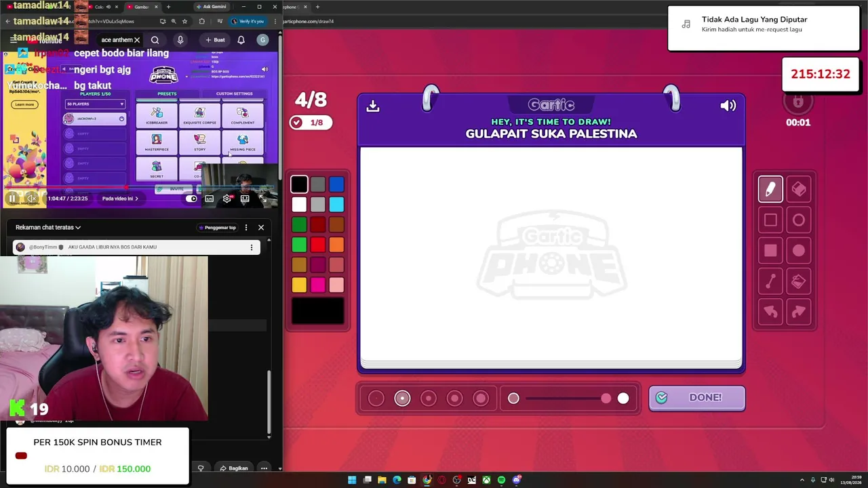Image resolution: width=868 pixels, height=488 pixels.
Task: Select the paint bucket Fill tool
Action: tap(799, 281)
